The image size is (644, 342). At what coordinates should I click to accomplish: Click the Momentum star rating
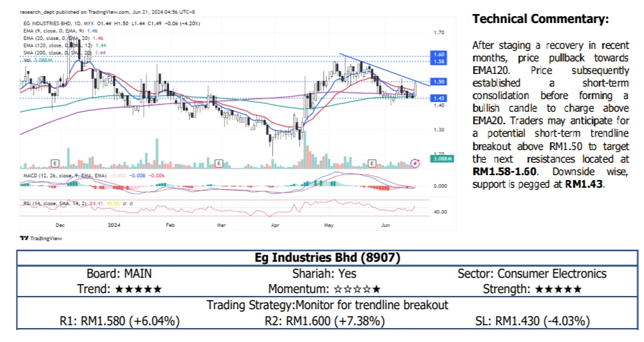357,289
